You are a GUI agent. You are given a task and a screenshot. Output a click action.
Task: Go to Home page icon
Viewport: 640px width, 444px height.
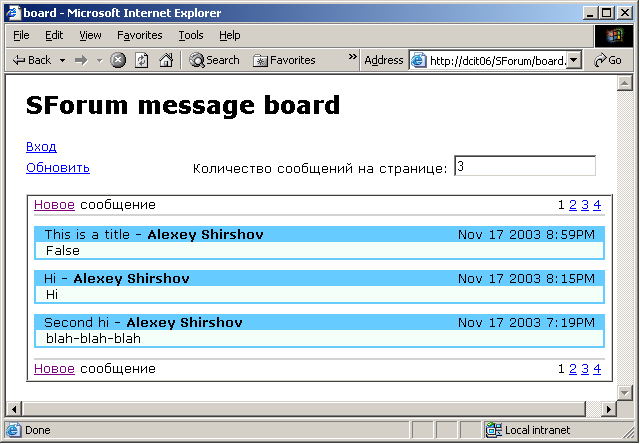[165, 60]
